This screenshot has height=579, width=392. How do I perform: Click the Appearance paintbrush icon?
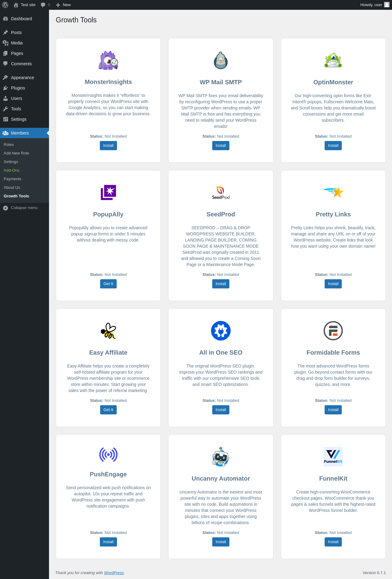tap(6, 78)
